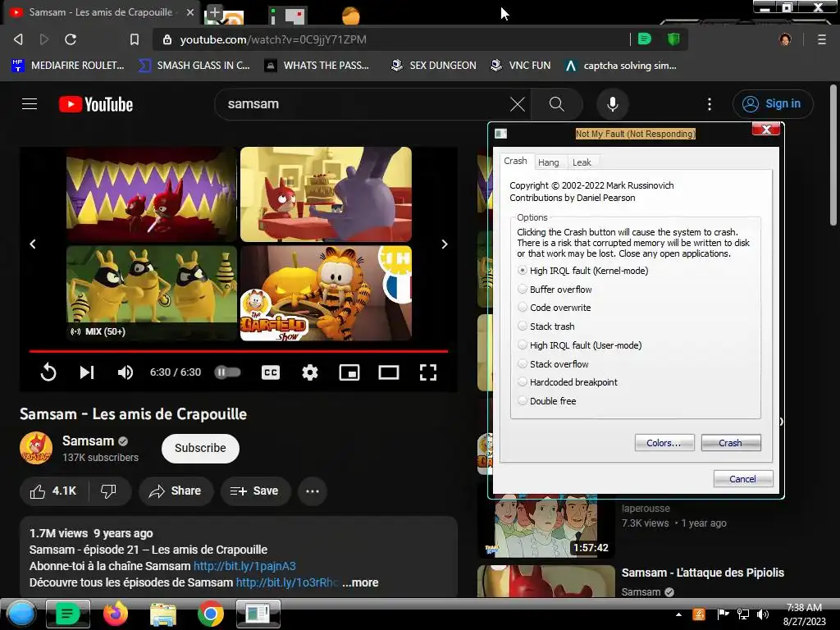The height and width of the screenshot is (630, 840).
Task: Expand the description with ...more
Action: [360, 582]
